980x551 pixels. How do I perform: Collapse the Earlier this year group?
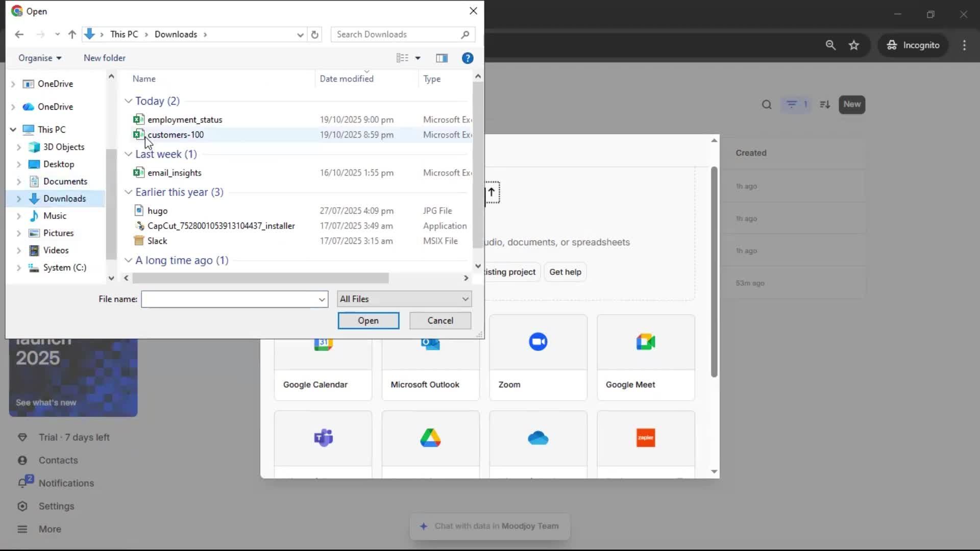tap(128, 192)
